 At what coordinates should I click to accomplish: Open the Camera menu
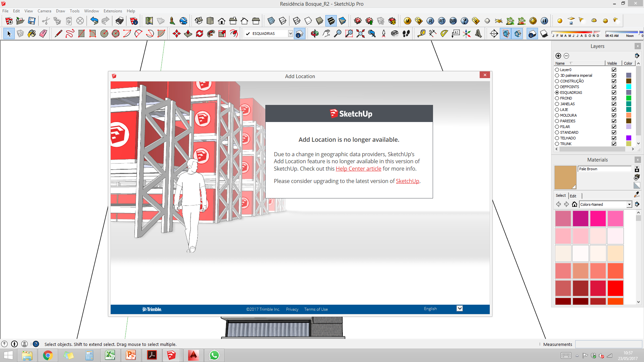pyautogui.click(x=44, y=11)
